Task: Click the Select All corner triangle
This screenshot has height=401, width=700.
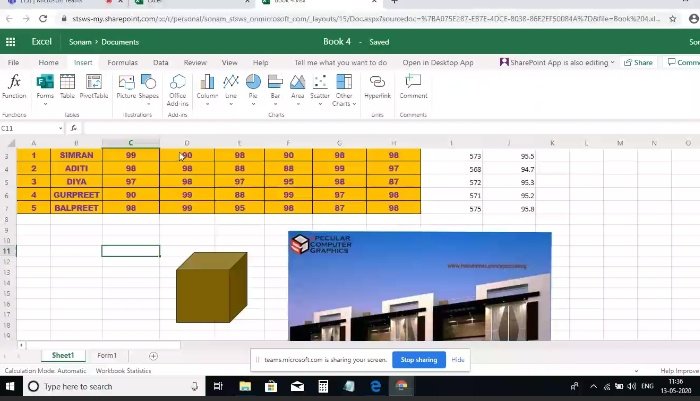Action: coord(11,143)
